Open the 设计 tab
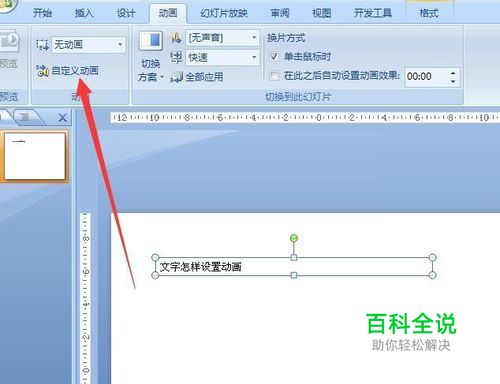This screenshot has height=384, width=500. tap(126, 13)
